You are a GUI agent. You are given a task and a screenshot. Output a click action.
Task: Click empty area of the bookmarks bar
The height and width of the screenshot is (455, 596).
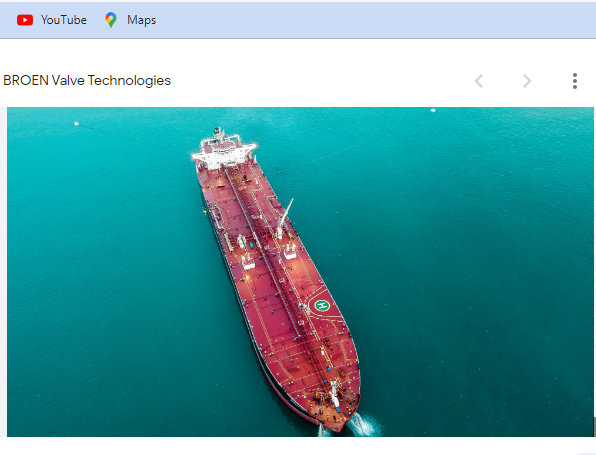[372, 20]
